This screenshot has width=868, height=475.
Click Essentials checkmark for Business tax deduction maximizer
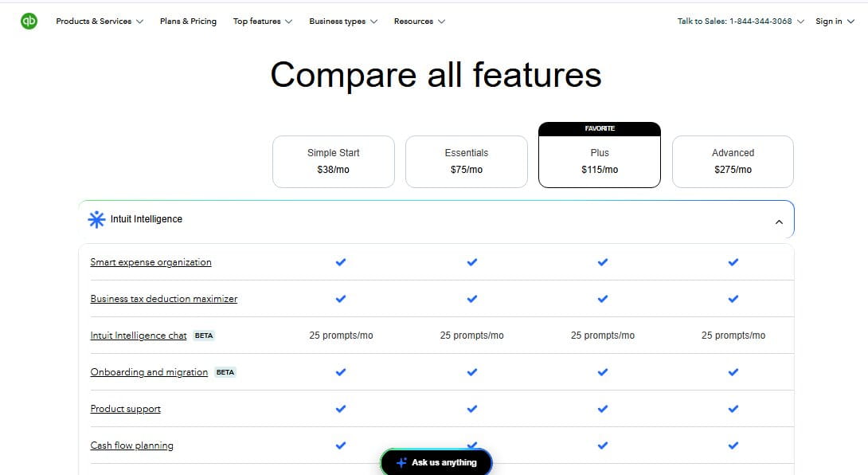471,299
